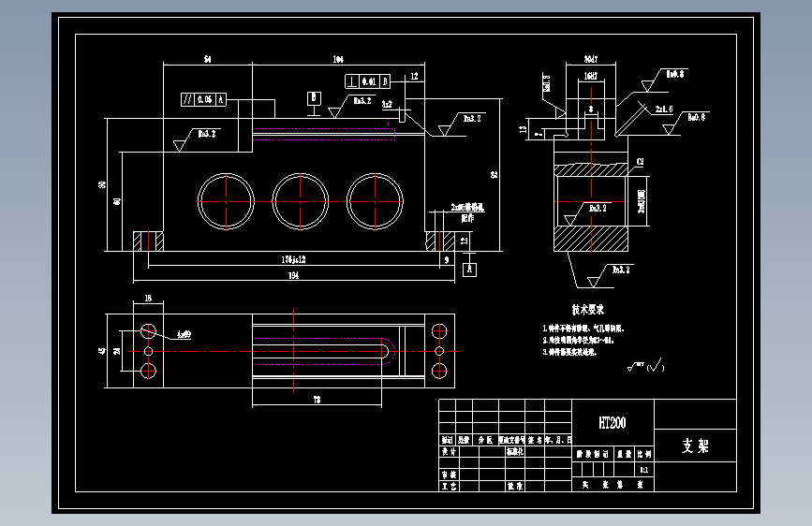Select upper Ra0.8 roughness label in section view
This screenshot has width=812, height=526.
(x=674, y=75)
